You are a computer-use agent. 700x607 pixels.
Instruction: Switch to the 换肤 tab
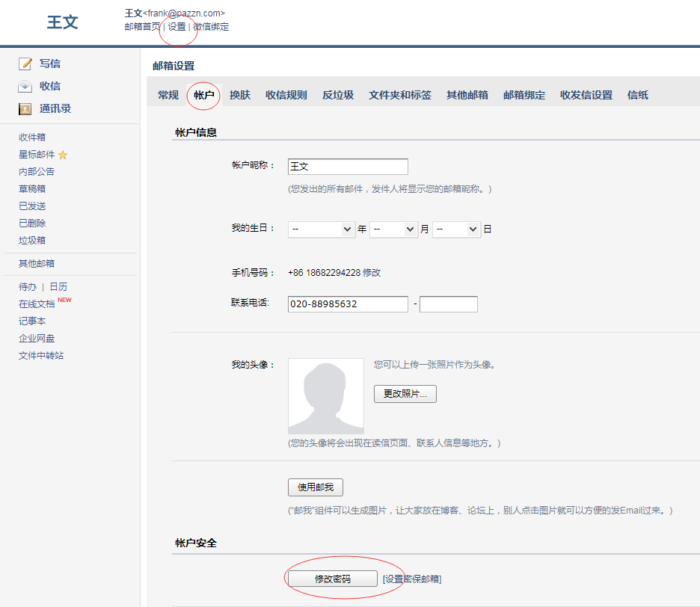pos(240,95)
